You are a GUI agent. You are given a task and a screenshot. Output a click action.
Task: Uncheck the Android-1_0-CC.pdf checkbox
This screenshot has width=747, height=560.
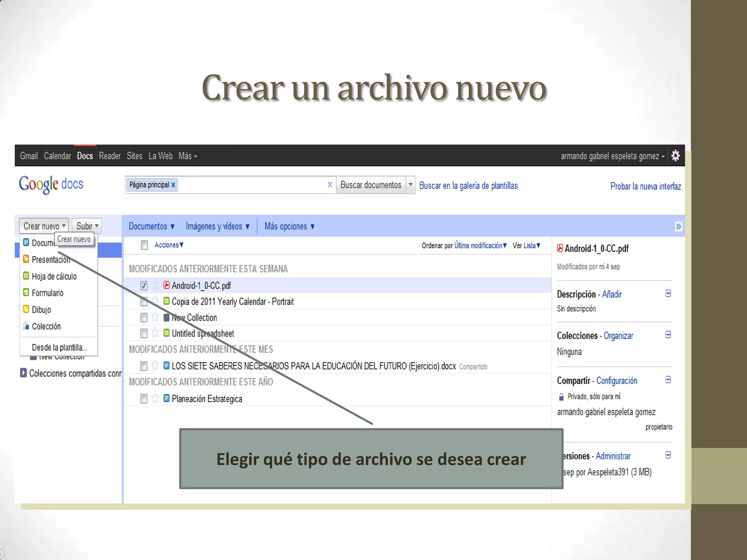pos(144,285)
